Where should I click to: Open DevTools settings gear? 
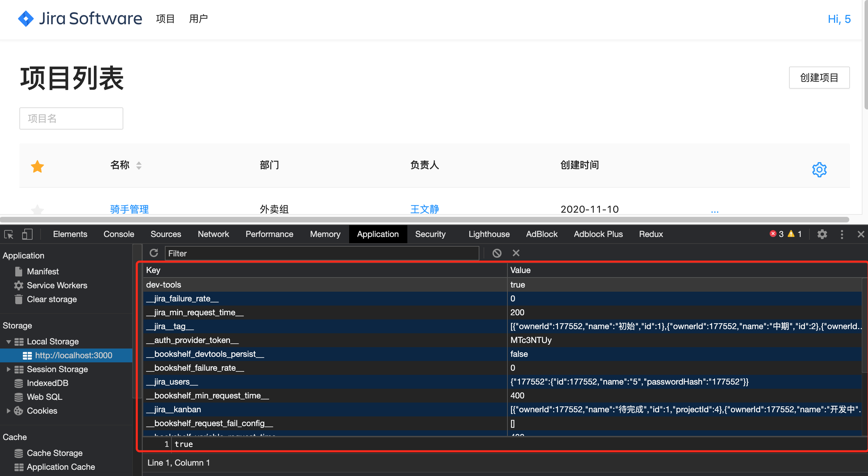point(822,234)
